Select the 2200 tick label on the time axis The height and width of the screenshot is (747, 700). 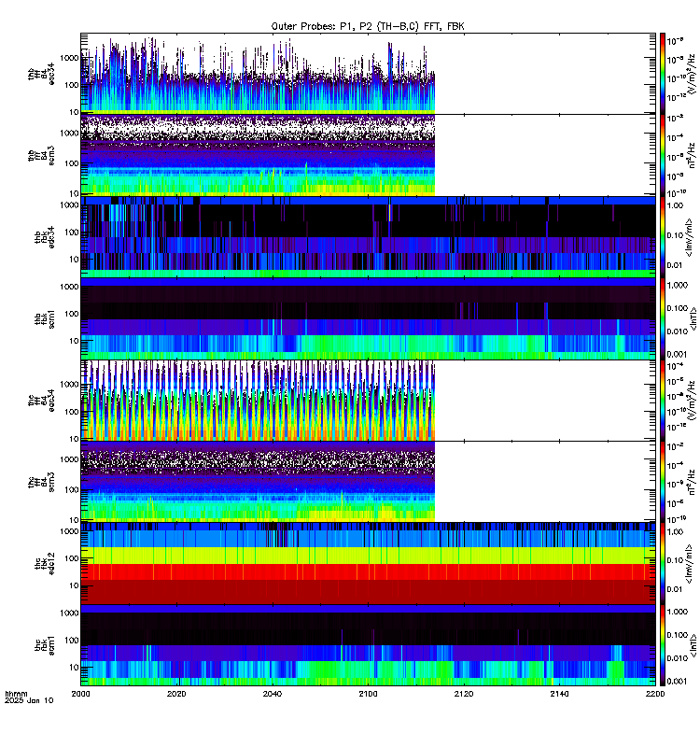(655, 694)
